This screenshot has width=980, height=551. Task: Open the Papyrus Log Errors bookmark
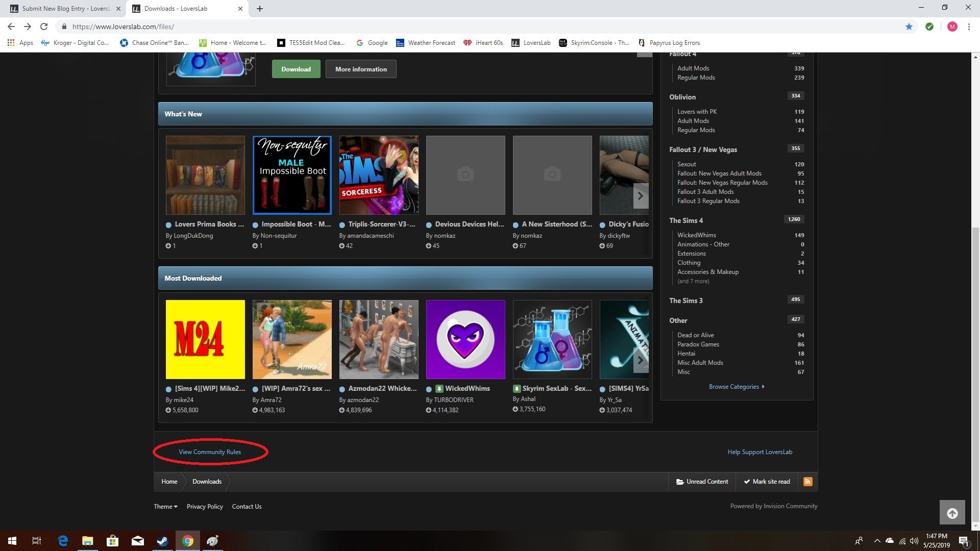point(669,43)
